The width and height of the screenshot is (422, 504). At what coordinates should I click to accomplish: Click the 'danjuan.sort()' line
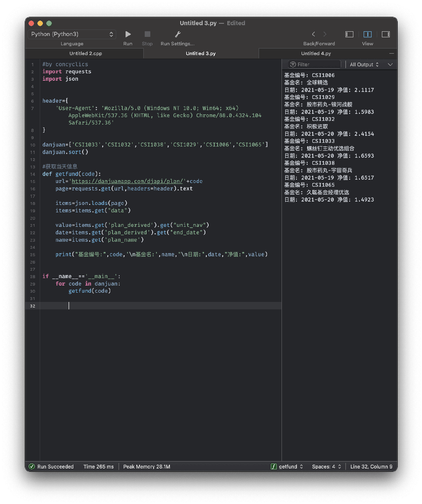[65, 152]
